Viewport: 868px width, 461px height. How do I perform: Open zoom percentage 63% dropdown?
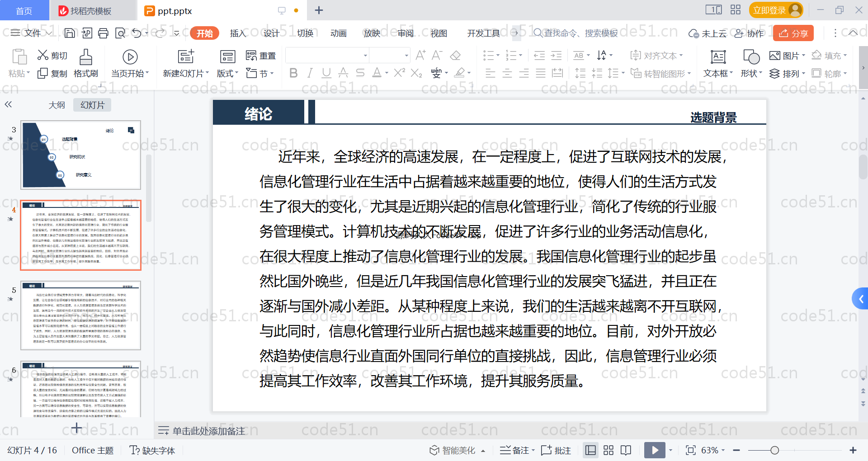pos(713,450)
